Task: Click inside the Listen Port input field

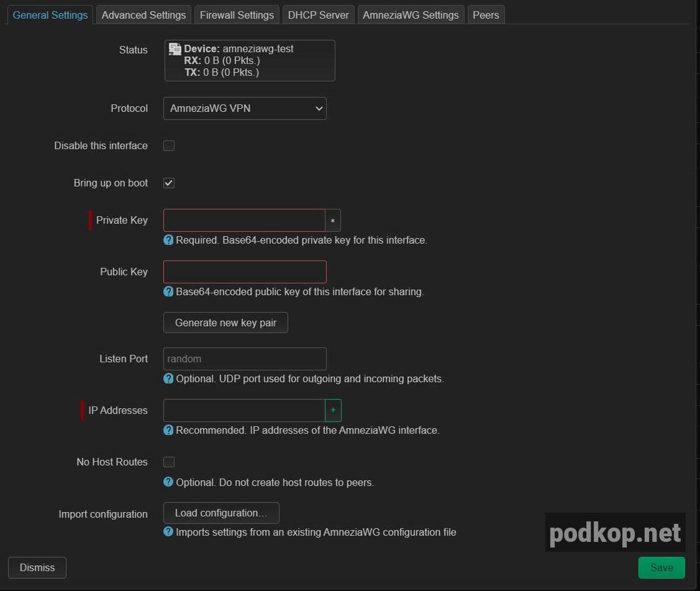Action: tap(244, 359)
